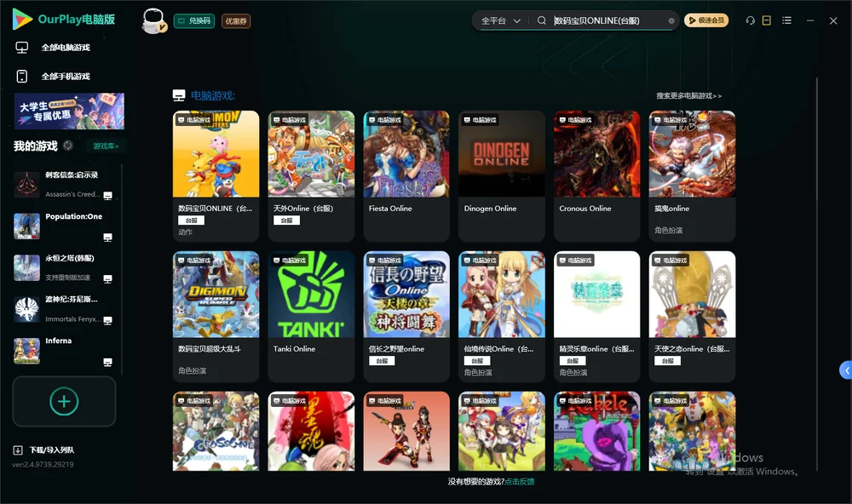Click the OurPlay logo icon
The height and width of the screenshot is (504, 852).
tap(22, 19)
